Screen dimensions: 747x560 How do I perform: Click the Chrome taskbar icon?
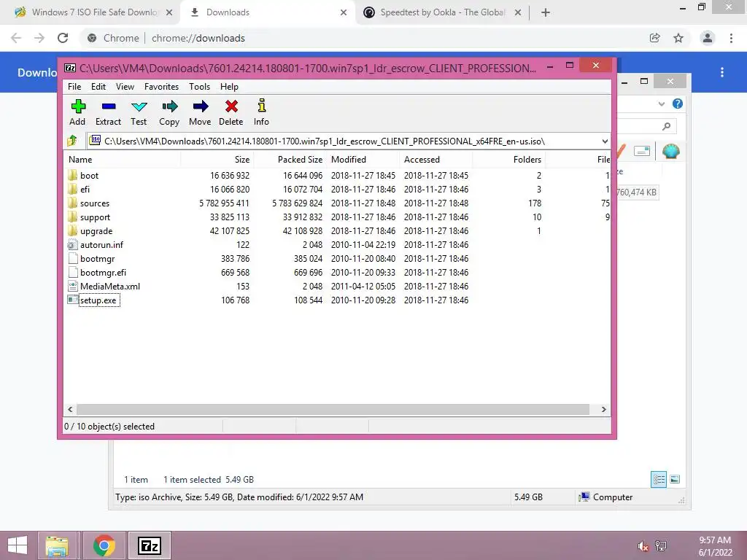coord(104,545)
